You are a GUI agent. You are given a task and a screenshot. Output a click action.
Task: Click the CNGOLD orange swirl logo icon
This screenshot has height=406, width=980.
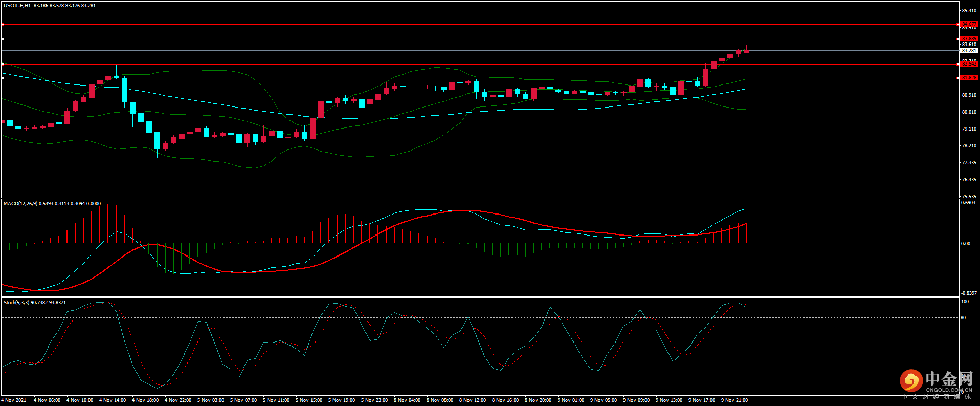coord(911,381)
